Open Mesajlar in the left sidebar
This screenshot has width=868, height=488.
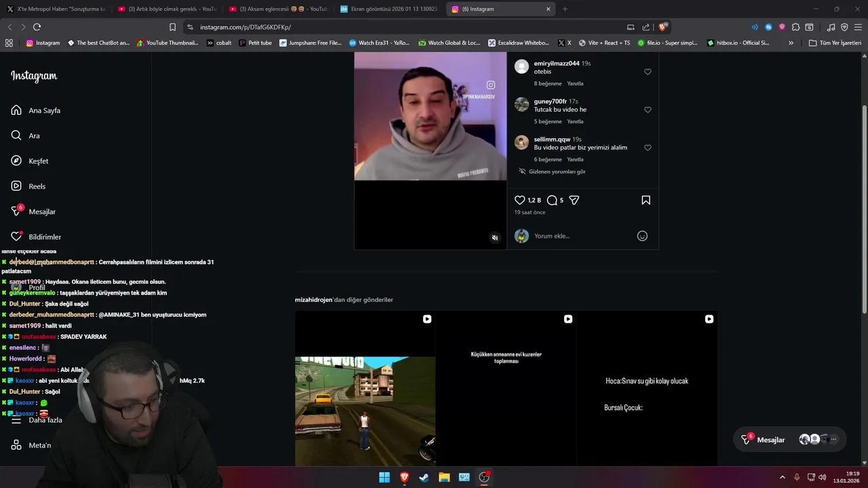[33, 211]
